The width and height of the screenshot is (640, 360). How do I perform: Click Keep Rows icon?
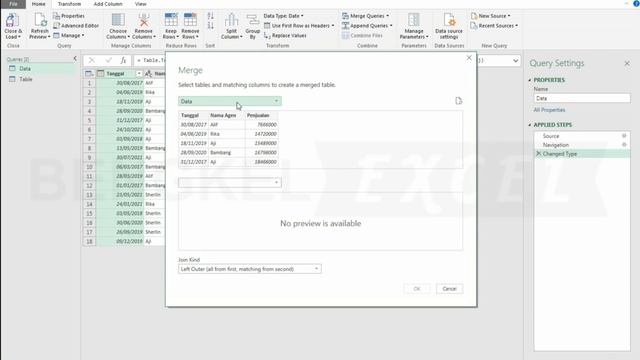point(171,20)
